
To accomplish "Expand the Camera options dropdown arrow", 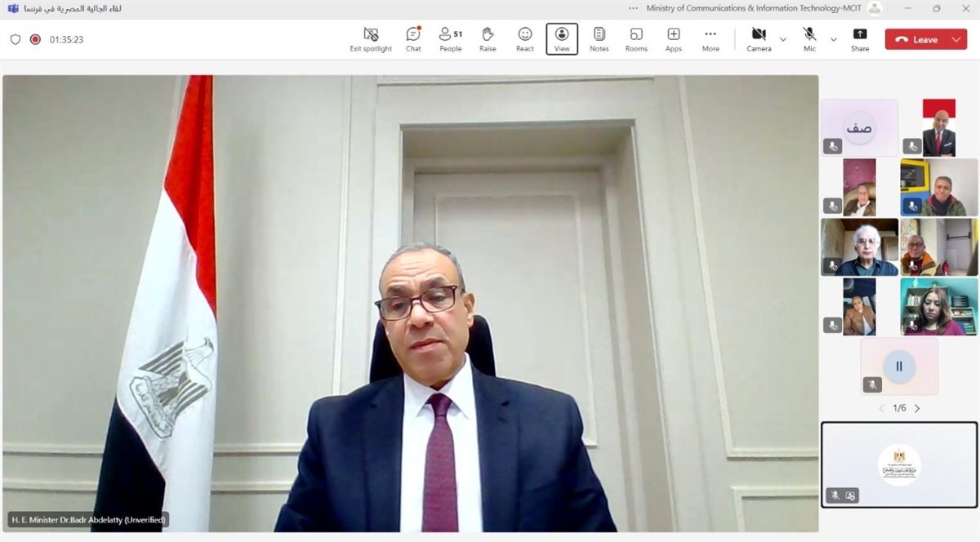I will pos(783,39).
